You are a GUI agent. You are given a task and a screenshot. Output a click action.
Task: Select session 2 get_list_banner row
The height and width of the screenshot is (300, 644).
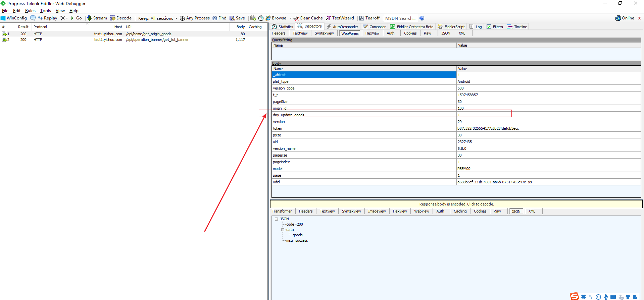coord(134,40)
